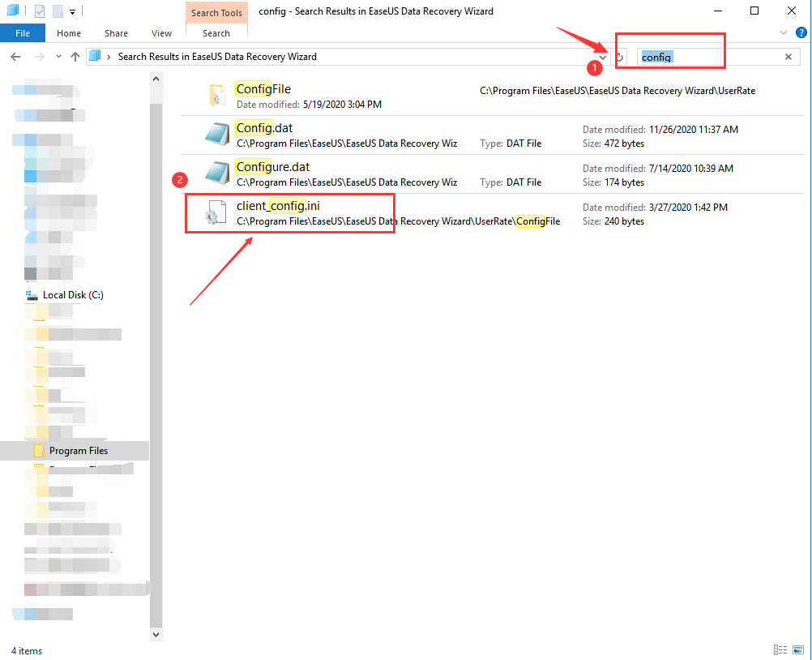Select the ConfigFile folder icon
This screenshot has width=812, height=660.
tap(217, 96)
